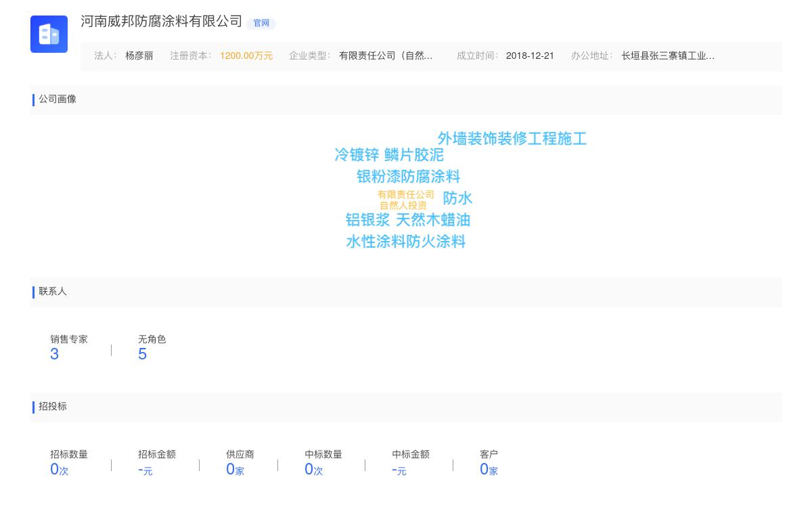
Task: Select orange tag 自然人投资
Action: (x=403, y=206)
